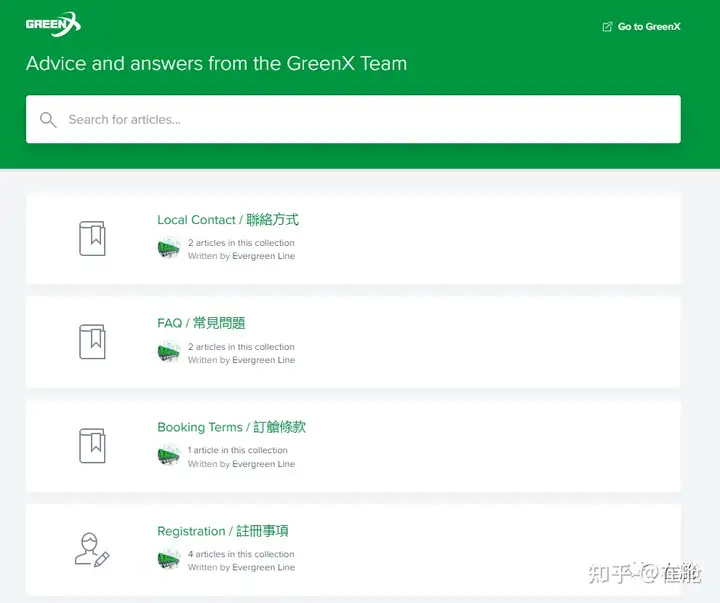Viewport: 720px width, 603px height.
Task: Click '1 article in this collection' text
Action: point(237,450)
